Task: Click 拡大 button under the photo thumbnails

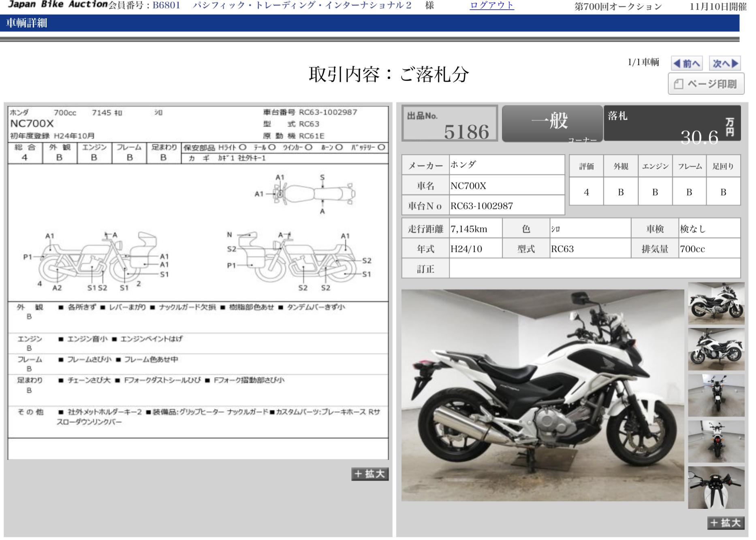Action: point(726,523)
